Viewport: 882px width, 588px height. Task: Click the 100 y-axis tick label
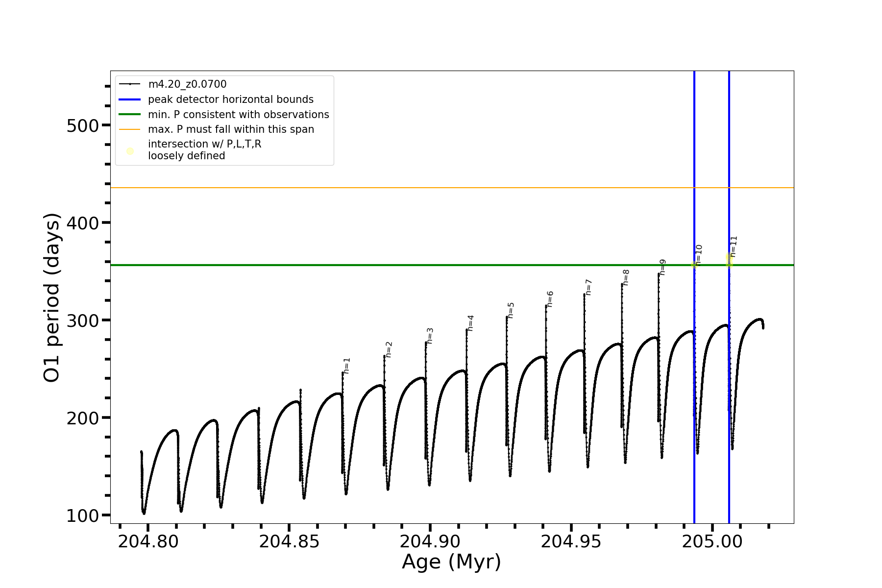coord(83,516)
